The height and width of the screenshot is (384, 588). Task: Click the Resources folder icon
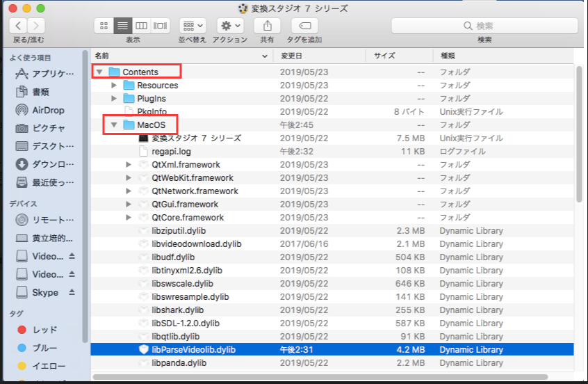[129, 85]
